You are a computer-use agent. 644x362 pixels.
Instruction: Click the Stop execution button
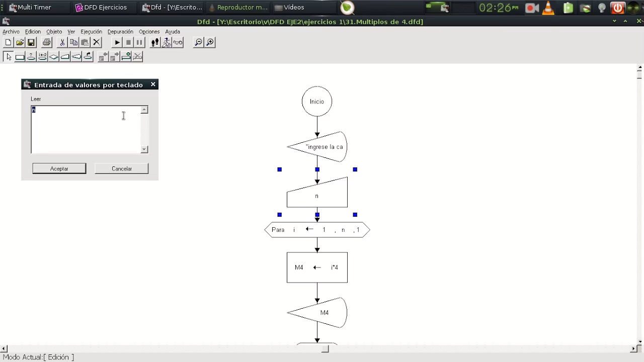coord(128,43)
